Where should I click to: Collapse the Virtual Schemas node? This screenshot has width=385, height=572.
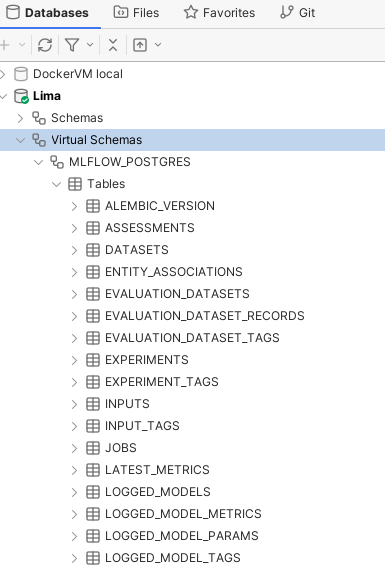click(21, 140)
